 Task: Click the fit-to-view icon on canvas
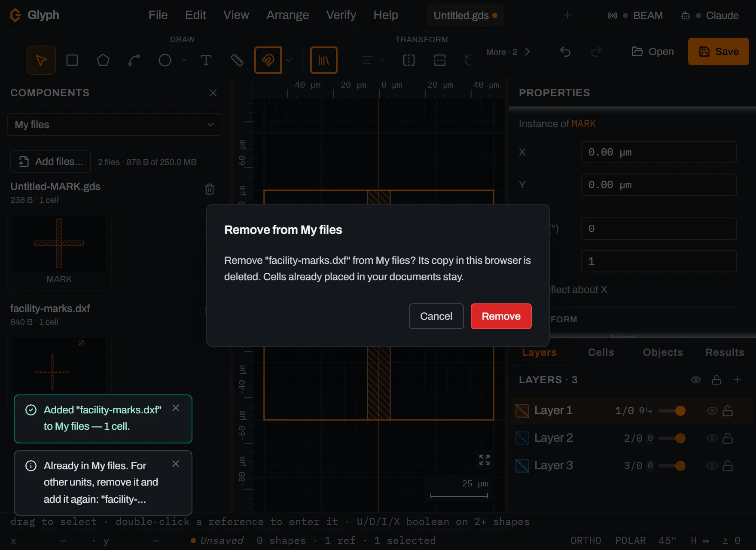485,460
